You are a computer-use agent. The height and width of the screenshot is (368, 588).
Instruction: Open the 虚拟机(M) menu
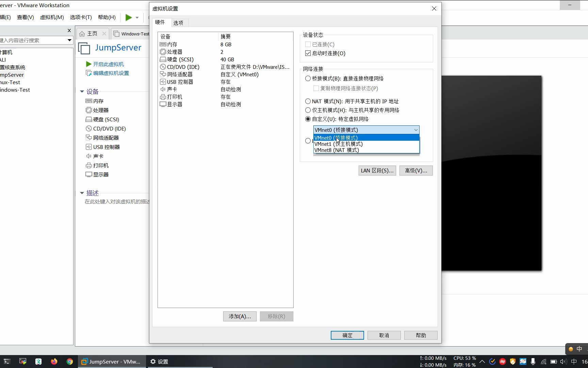point(52,17)
